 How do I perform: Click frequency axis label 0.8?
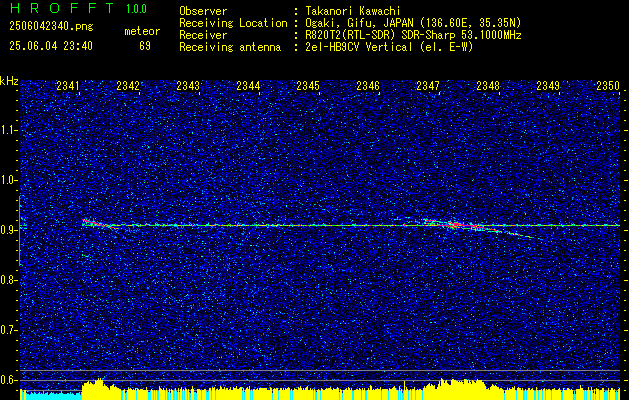8,280
